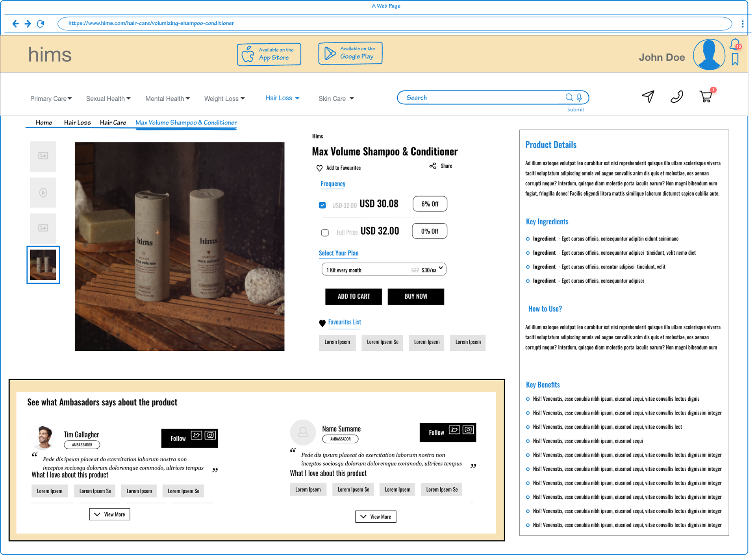Click the ADD TO CART button
The image size is (756, 555).
(354, 296)
